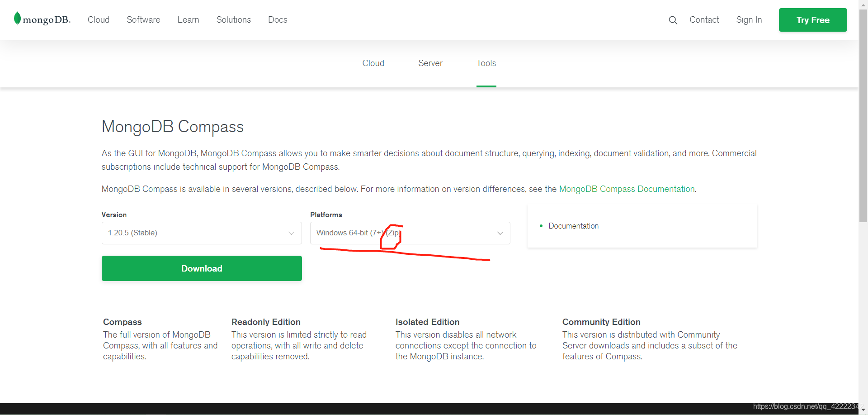Click the Compass edition heading
Screen dimensions: 868x415
123,322
